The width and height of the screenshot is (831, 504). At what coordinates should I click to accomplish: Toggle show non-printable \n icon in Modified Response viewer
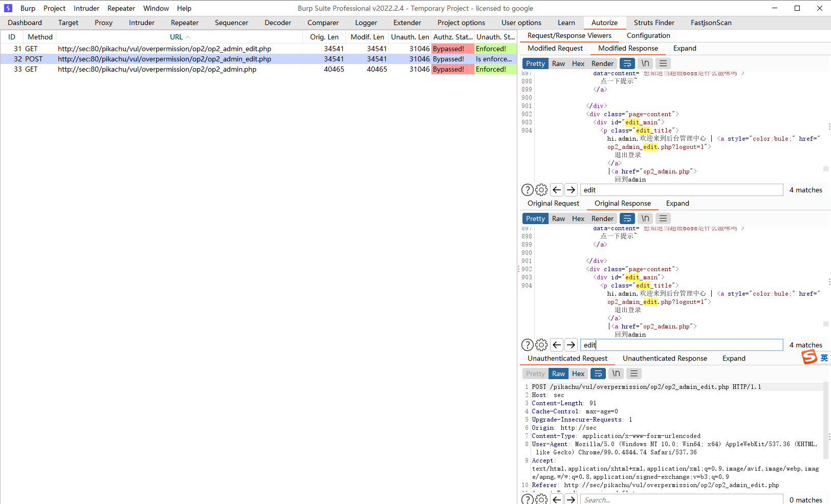(645, 63)
